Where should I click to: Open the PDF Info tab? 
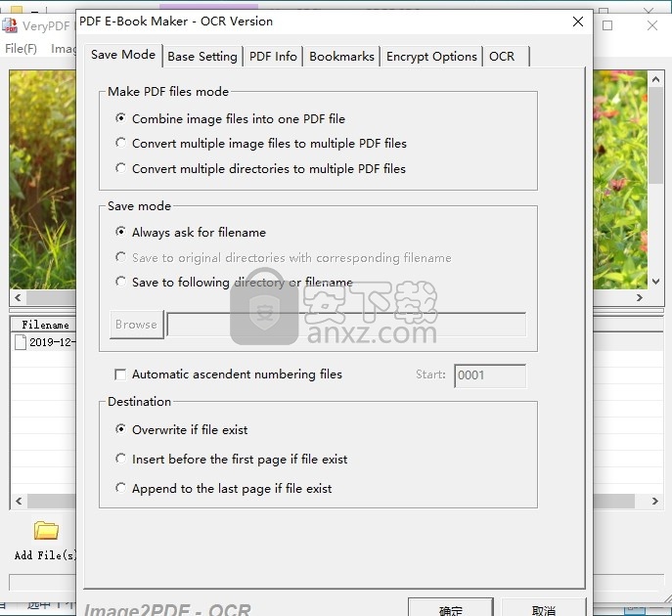tap(273, 57)
